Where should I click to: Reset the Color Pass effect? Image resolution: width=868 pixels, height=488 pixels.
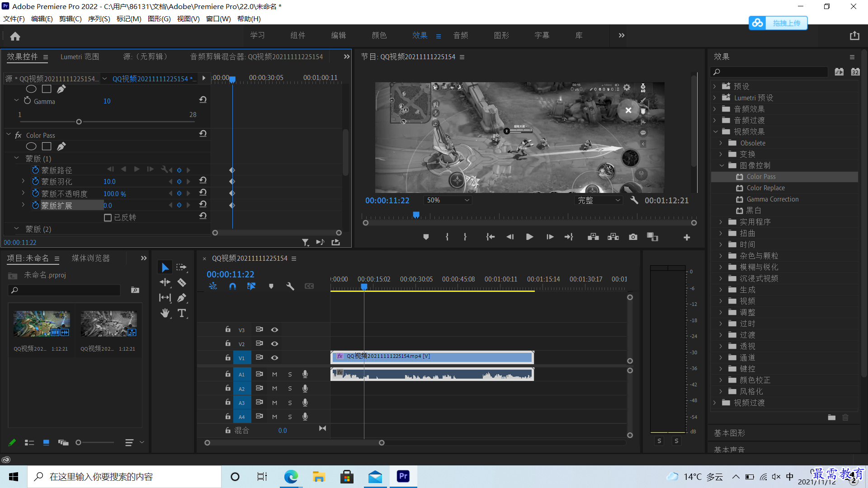(x=203, y=134)
